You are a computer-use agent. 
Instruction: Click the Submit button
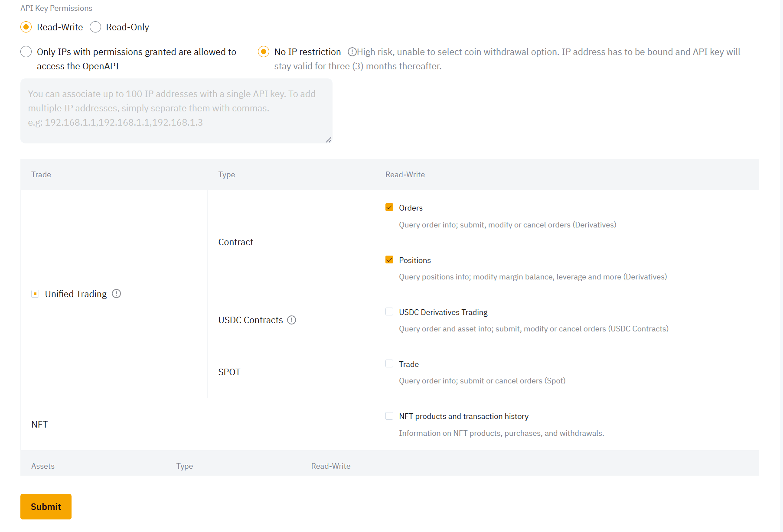pos(46,506)
